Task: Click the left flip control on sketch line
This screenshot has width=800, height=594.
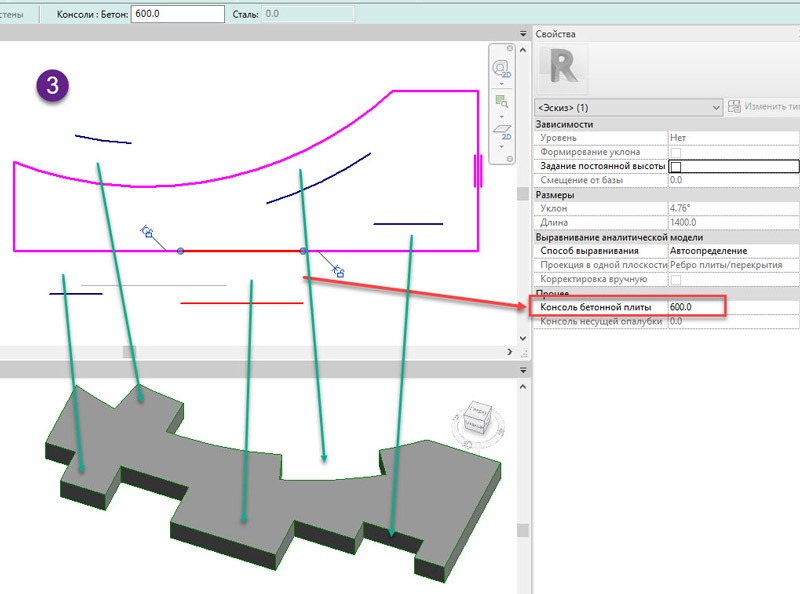Action: click(x=147, y=233)
